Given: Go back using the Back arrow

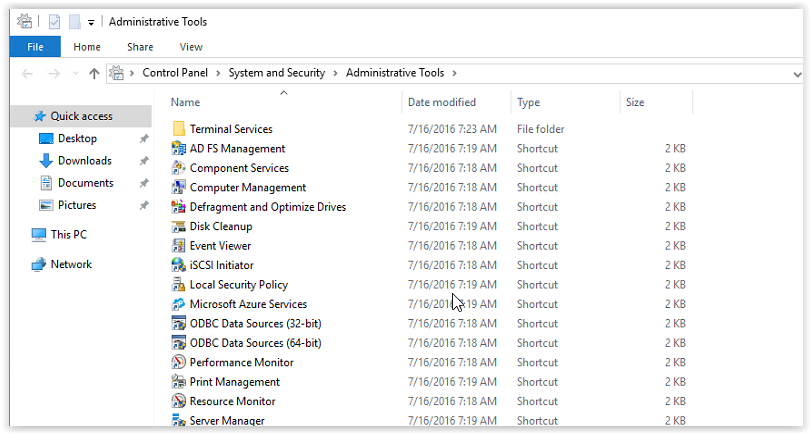Looking at the screenshot, I should tap(27, 74).
